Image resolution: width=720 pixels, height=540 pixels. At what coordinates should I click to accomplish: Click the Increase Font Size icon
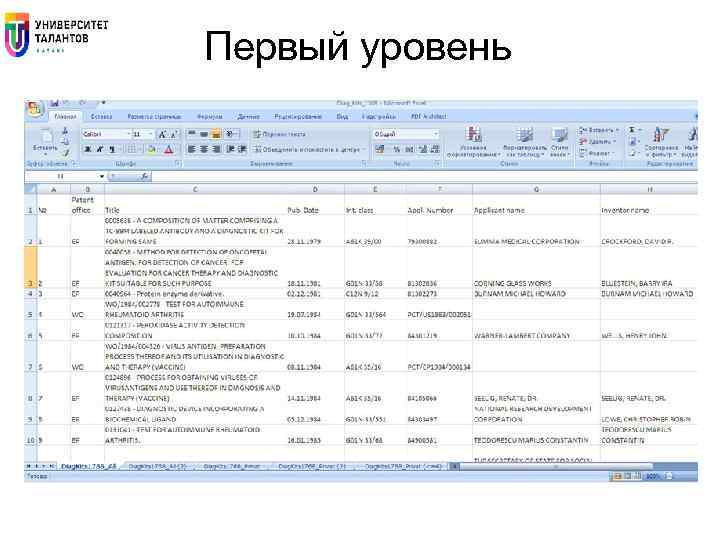[x=162, y=134]
